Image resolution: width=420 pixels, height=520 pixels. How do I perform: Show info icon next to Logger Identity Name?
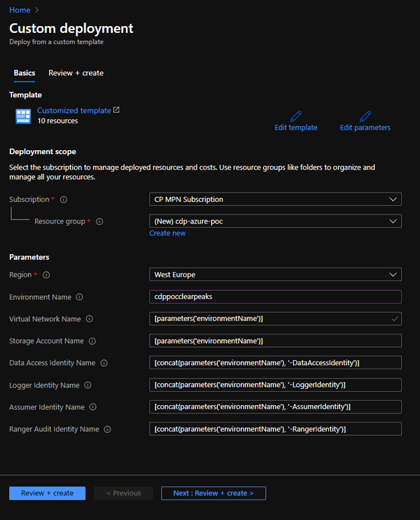click(x=87, y=385)
